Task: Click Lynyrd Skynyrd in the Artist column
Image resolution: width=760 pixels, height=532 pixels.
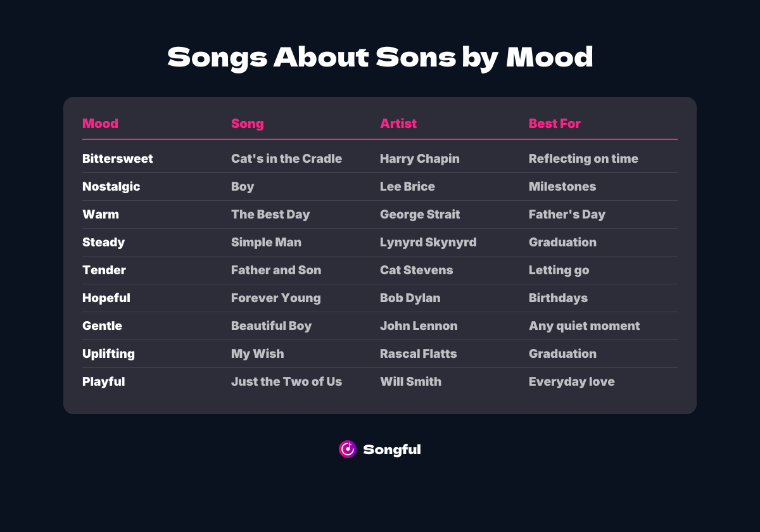Action: 428,243
